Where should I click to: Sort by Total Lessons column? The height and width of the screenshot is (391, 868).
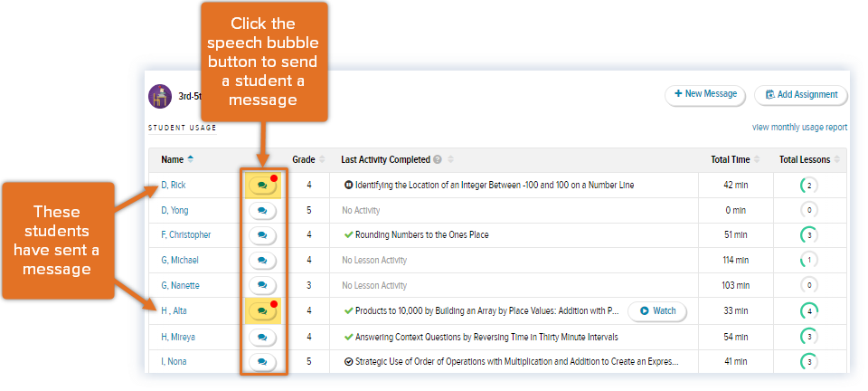838,160
